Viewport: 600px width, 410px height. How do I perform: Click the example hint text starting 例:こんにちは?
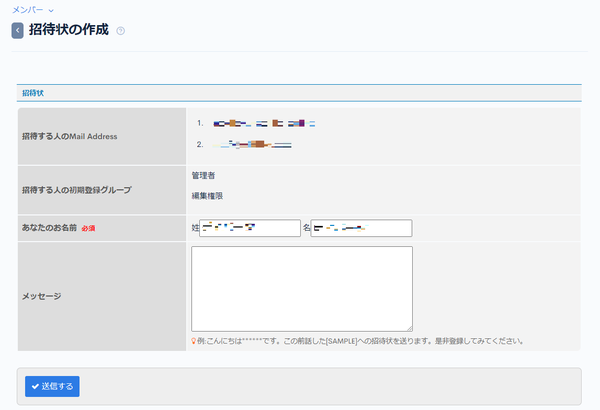[x=360, y=341]
